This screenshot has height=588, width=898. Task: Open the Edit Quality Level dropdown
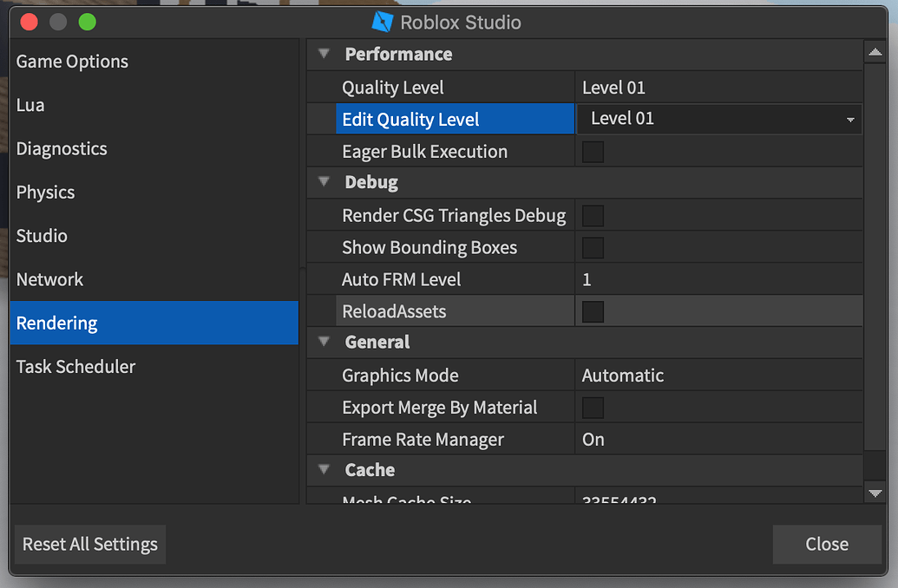coord(719,119)
